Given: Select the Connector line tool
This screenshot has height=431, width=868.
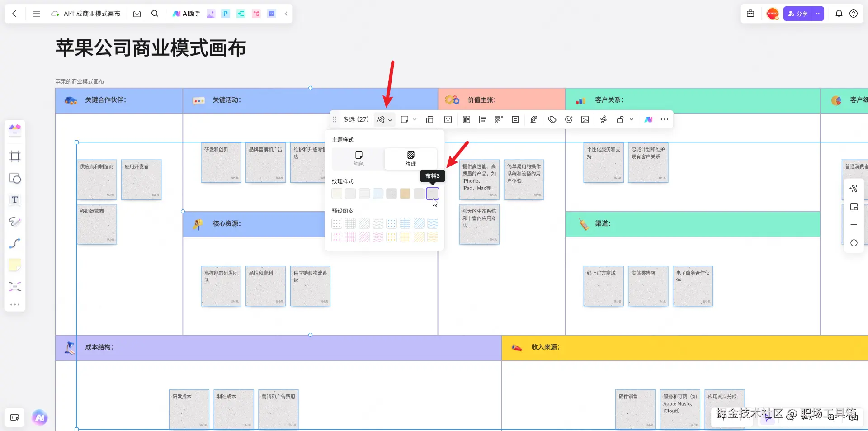Looking at the screenshot, I should click(15, 243).
